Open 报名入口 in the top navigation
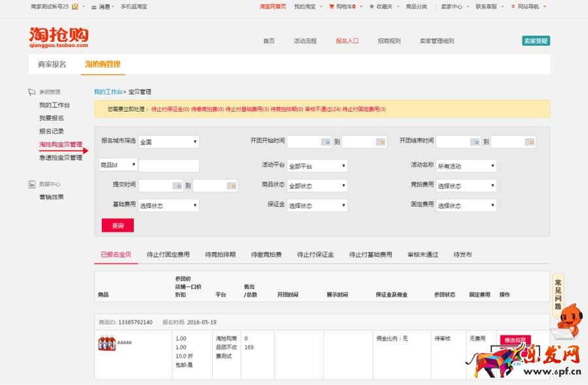The image size is (588, 385). tap(347, 41)
